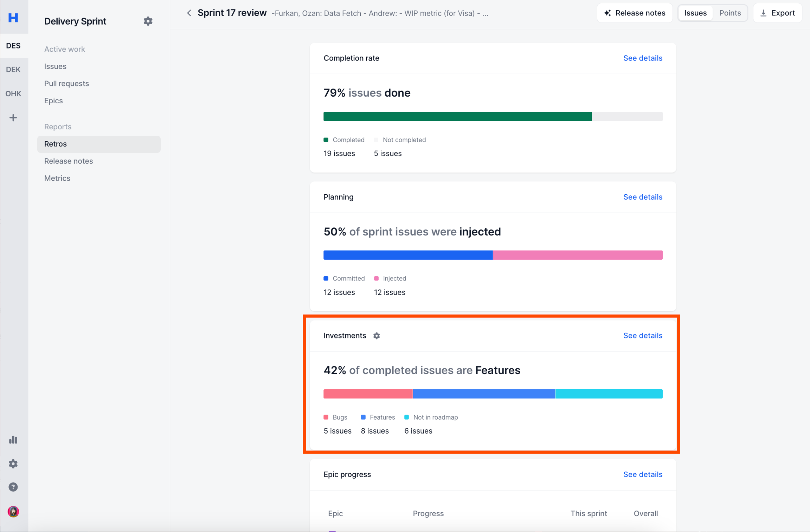This screenshot has height=532, width=810.
Task: Select the DEK workspace
Action: 13,70
